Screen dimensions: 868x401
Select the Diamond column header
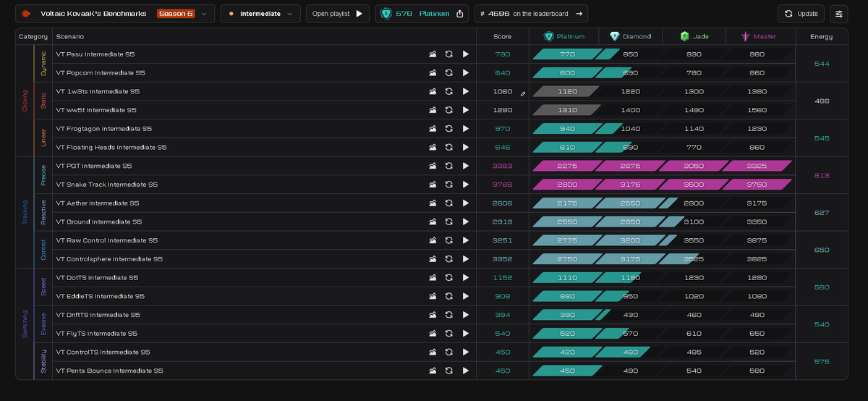tap(630, 36)
